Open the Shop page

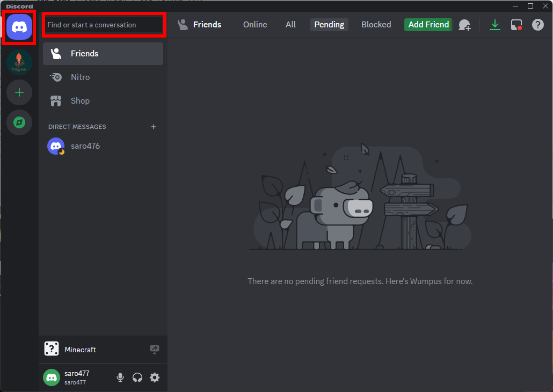click(103, 101)
